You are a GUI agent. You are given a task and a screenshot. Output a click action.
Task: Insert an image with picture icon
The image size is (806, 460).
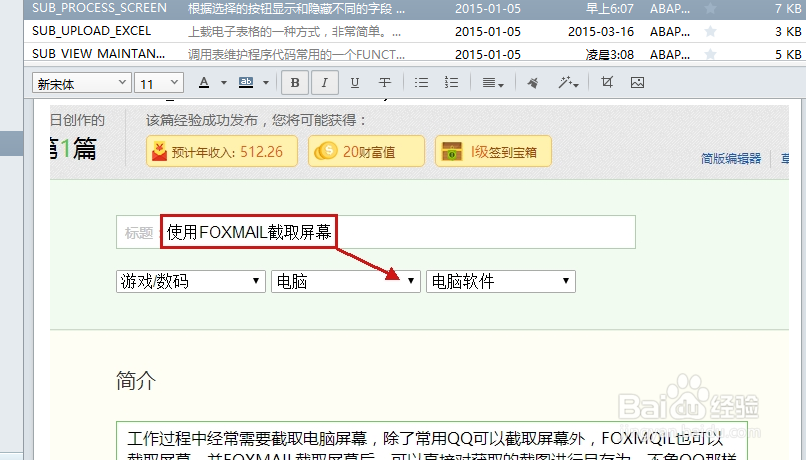pos(637,83)
